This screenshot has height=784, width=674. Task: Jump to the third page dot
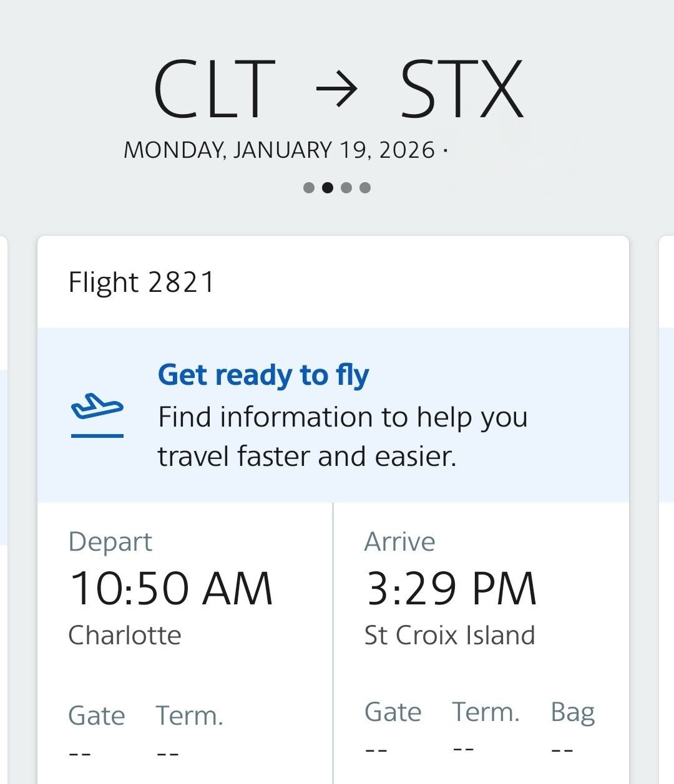[x=346, y=188]
